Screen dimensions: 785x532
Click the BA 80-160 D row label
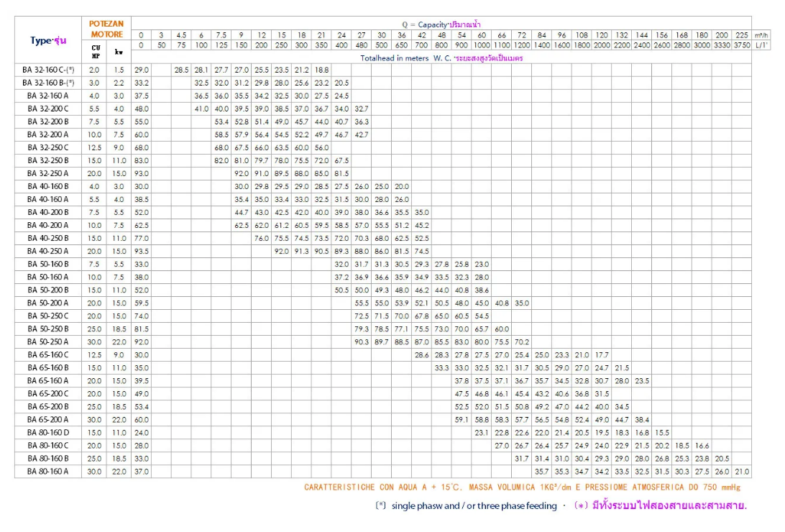pyautogui.click(x=48, y=432)
